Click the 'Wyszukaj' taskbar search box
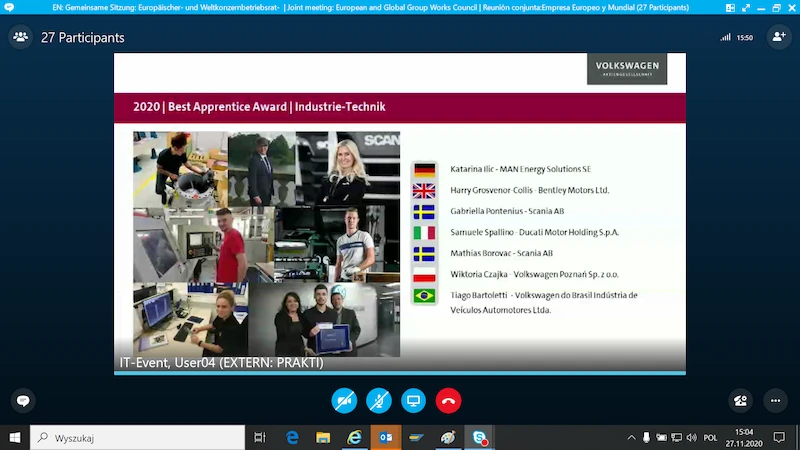The image size is (800, 450). coord(138,438)
